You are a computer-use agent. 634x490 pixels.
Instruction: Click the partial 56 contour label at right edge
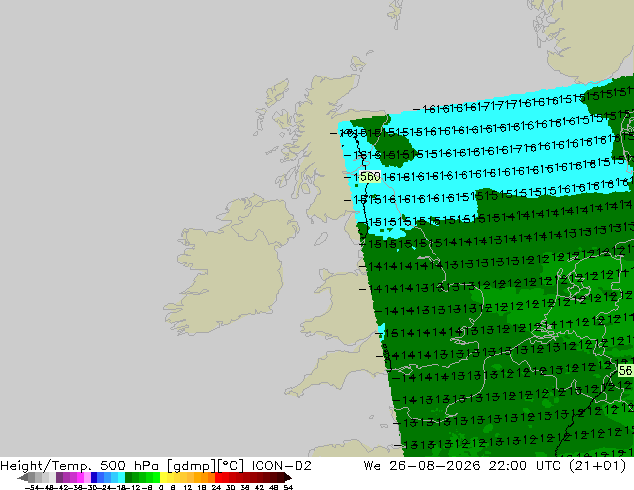tap(626, 370)
